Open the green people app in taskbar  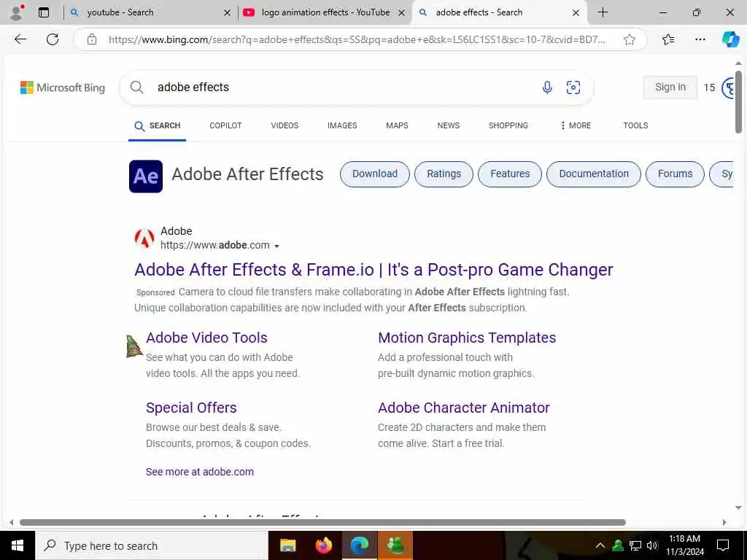click(395, 545)
